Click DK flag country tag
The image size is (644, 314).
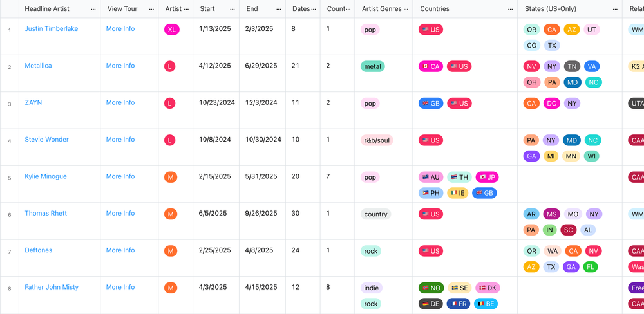point(488,288)
